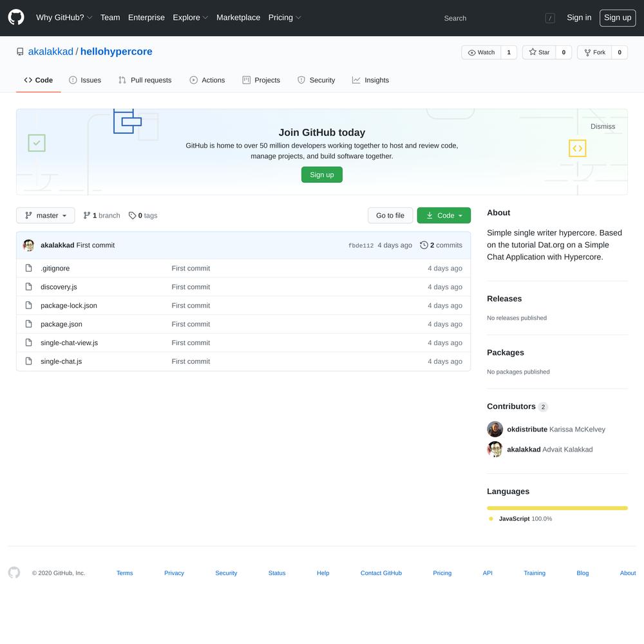Screen dimensions: 644x644
Task: Click the Sign up button in the header
Action: pos(618,17)
